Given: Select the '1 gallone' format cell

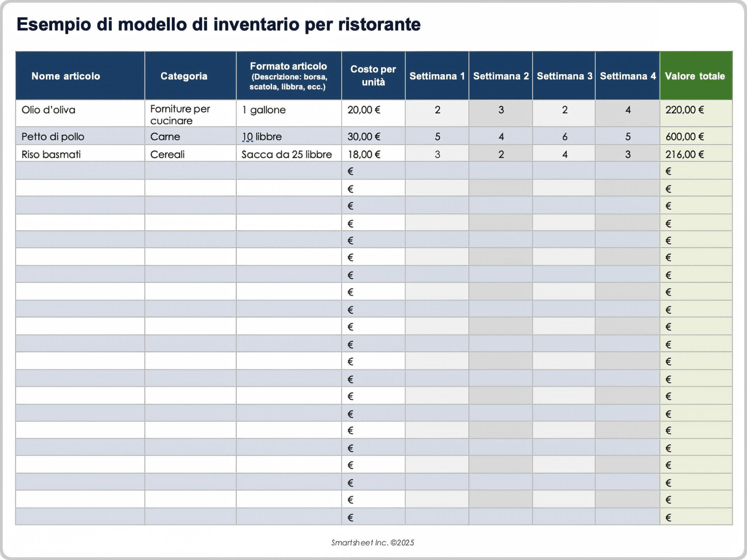Looking at the screenshot, I should [264, 110].
